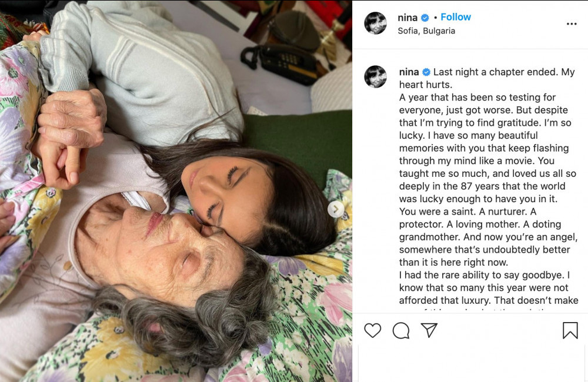Click the post photo of two women

(176, 191)
